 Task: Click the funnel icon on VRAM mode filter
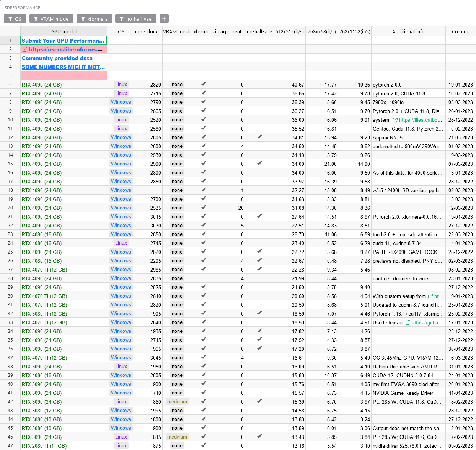tap(36, 19)
